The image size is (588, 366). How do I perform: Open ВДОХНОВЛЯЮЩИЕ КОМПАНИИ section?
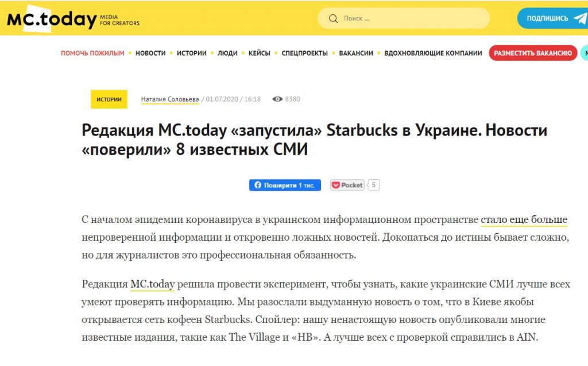tap(433, 53)
